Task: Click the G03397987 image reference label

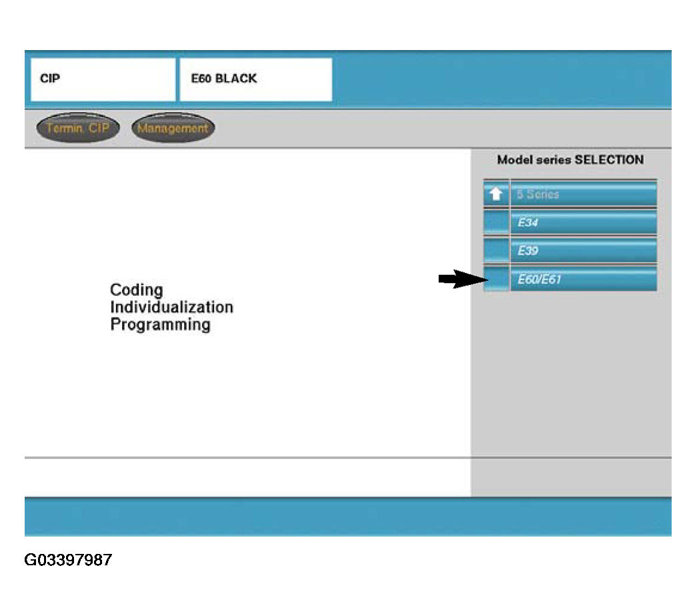Action: [68, 560]
